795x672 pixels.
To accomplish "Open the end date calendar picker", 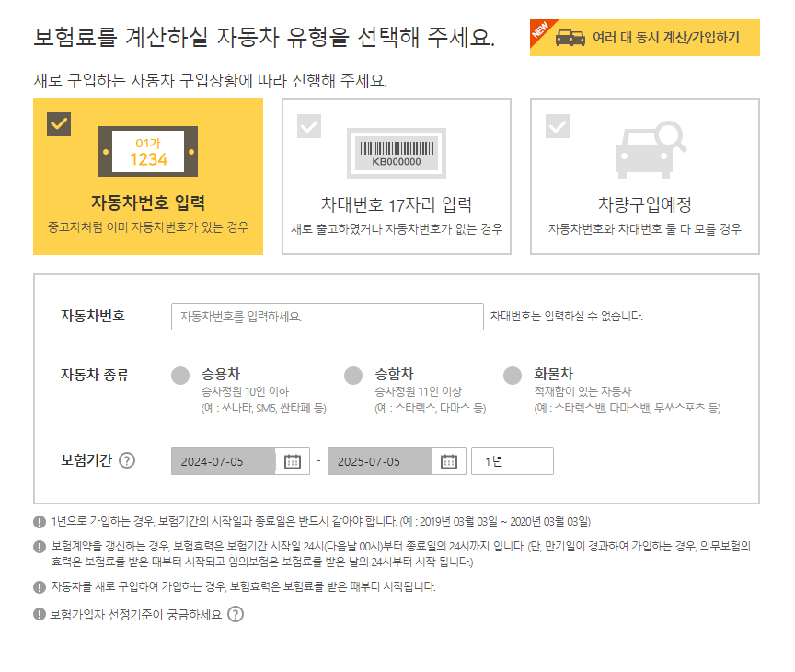I will coord(449,461).
